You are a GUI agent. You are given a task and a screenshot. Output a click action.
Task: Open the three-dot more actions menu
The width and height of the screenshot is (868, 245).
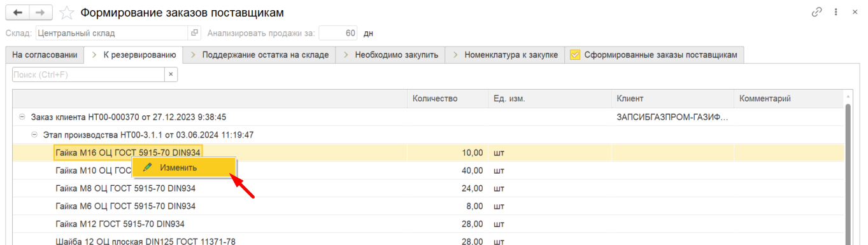(x=836, y=12)
